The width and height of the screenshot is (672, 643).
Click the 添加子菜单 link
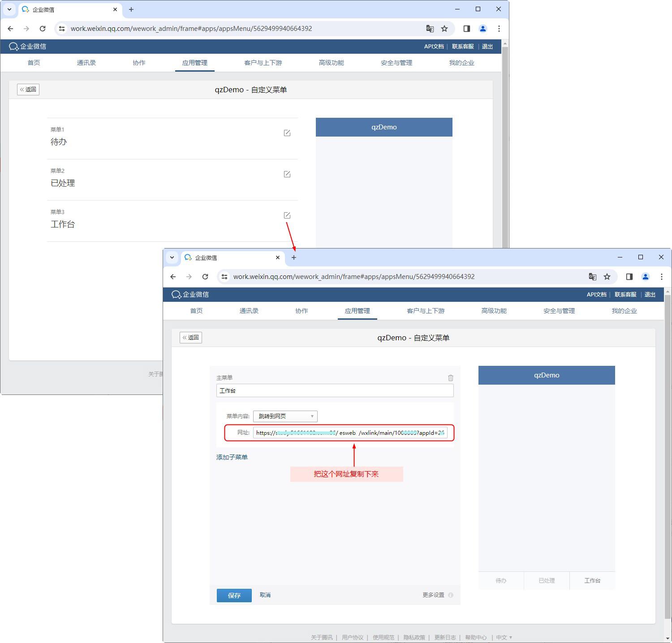(x=232, y=457)
